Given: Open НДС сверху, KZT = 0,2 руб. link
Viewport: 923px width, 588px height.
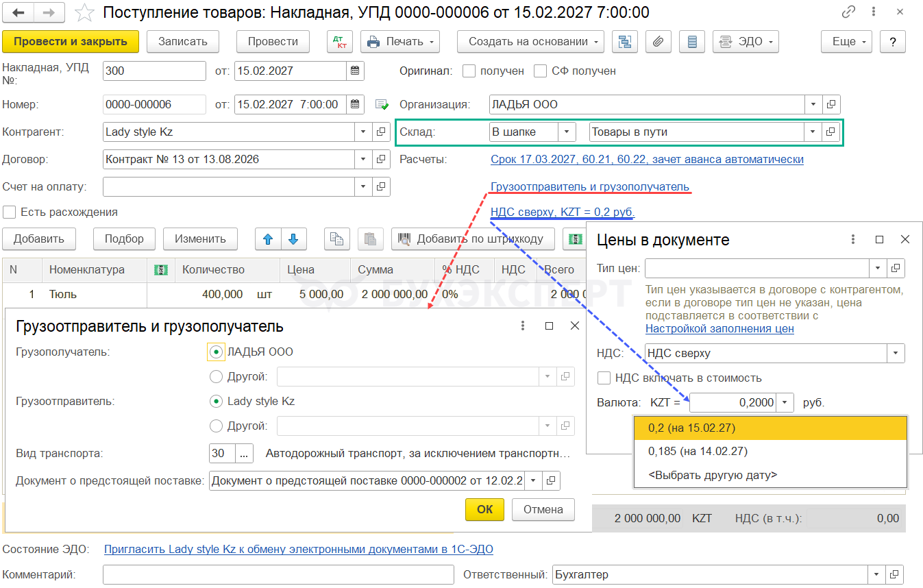Looking at the screenshot, I should click(x=563, y=212).
